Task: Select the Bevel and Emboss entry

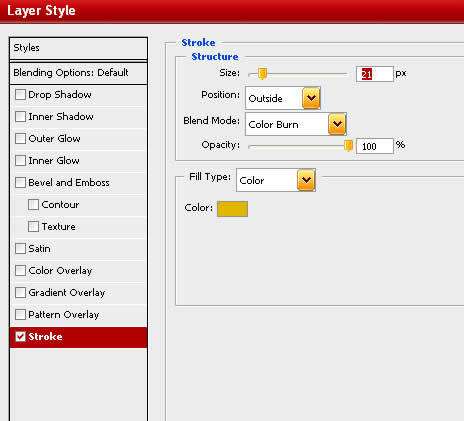Action: tap(79, 183)
